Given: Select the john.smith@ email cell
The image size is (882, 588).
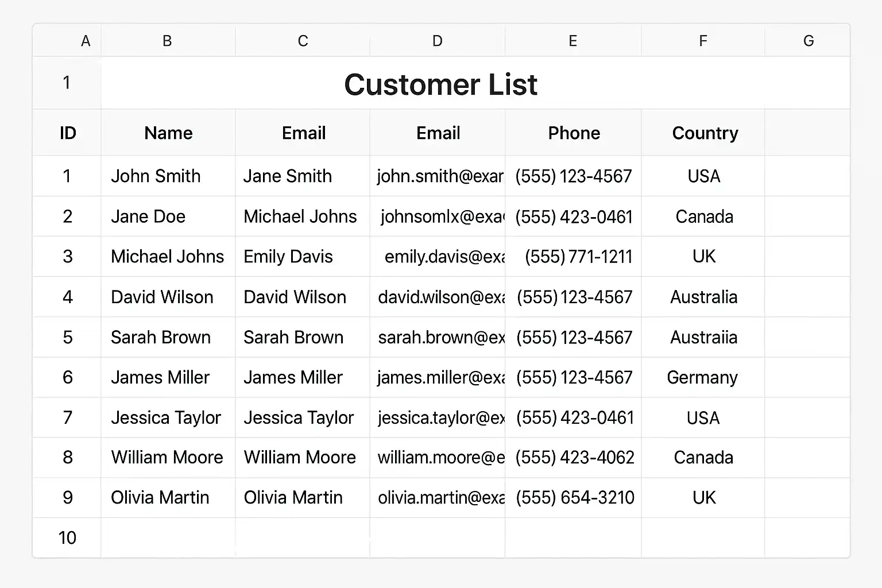Looking at the screenshot, I should tap(439, 176).
